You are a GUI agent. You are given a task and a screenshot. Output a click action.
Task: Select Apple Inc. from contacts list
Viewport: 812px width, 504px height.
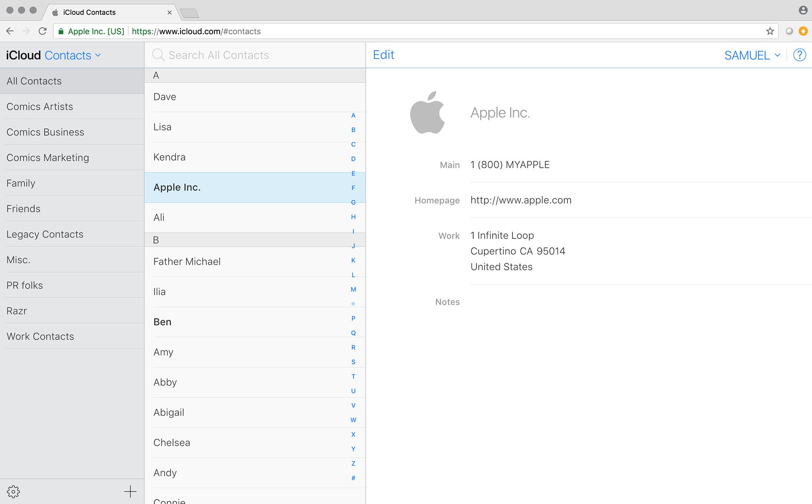(176, 186)
